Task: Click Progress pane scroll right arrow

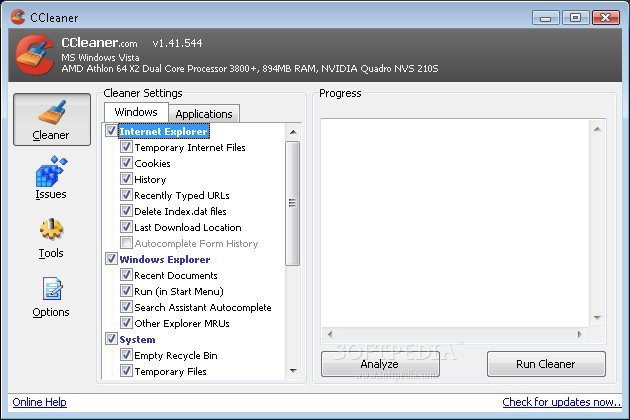Action: [579, 334]
